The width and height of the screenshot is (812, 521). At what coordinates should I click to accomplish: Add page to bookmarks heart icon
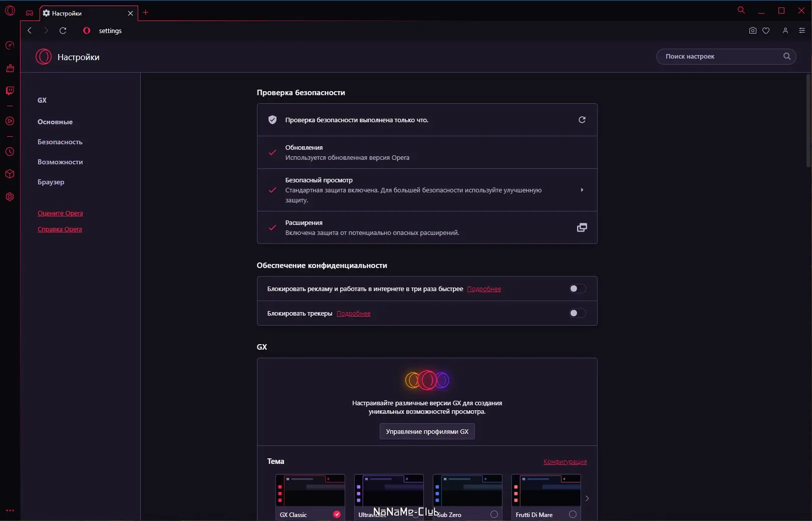tap(766, 31)
